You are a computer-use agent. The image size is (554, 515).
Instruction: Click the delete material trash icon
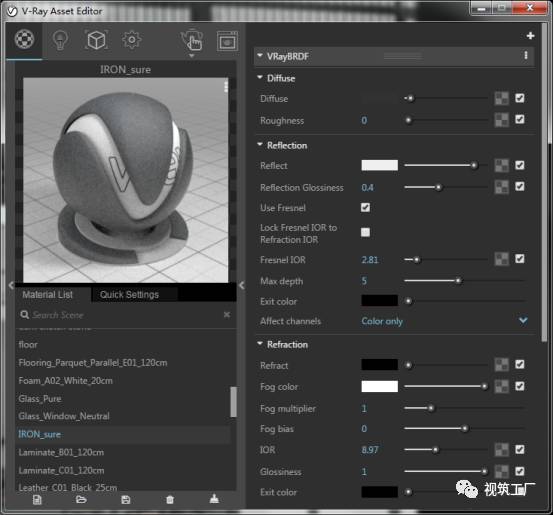tap(170, 500)
